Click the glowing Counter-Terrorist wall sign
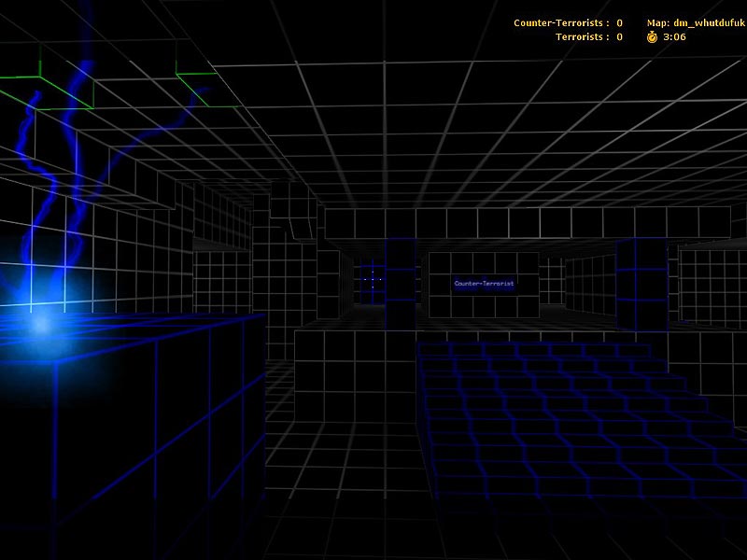747x560 pixels. click(x=484, y=283)
